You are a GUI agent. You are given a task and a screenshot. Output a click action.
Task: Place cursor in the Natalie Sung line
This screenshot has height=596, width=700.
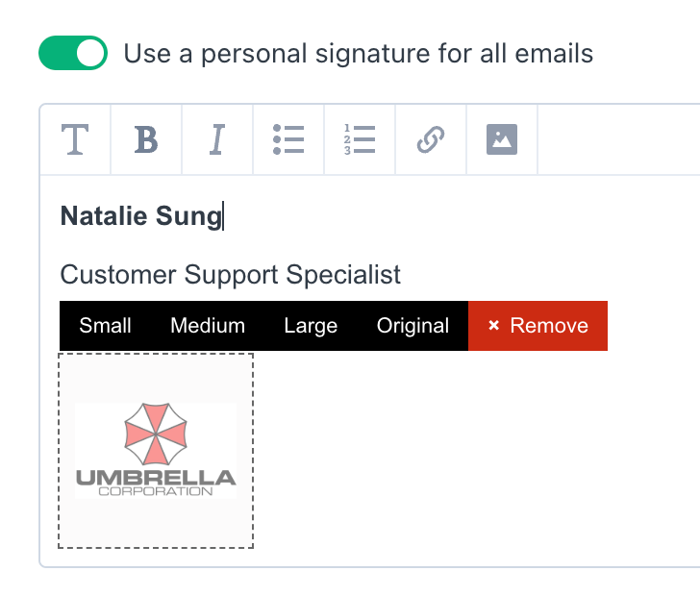(x=141, y=216)
